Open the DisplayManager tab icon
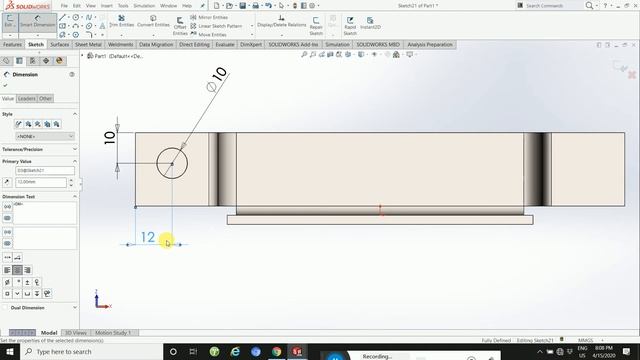 [59, 61]
